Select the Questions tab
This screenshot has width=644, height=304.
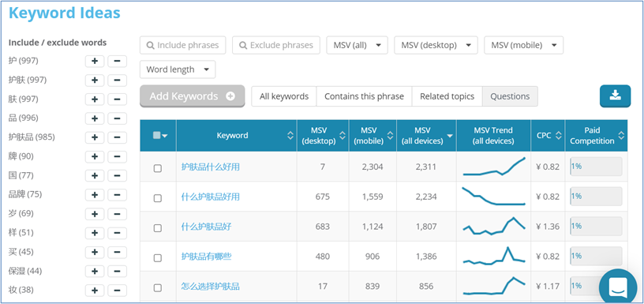coord(510,96)
